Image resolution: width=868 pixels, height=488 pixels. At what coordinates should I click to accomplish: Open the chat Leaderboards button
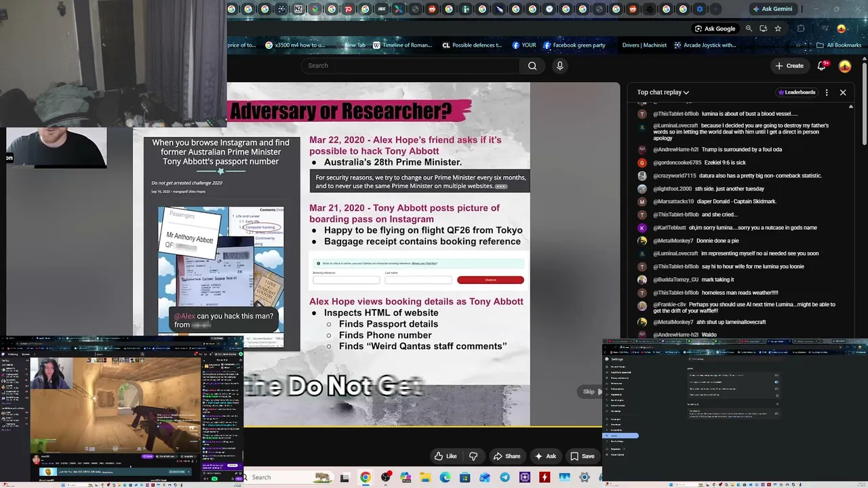797,92
